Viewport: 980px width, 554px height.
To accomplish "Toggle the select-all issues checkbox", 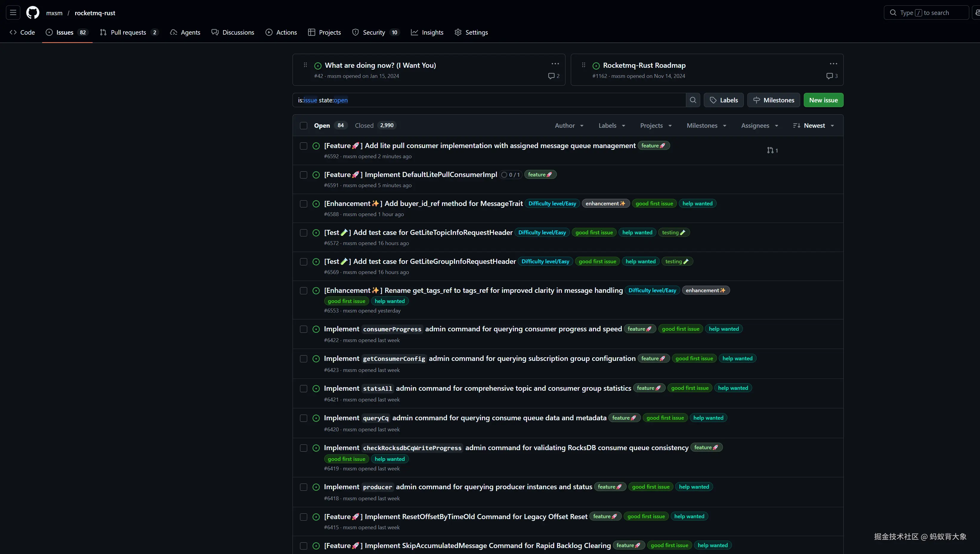I will [304, 126].
